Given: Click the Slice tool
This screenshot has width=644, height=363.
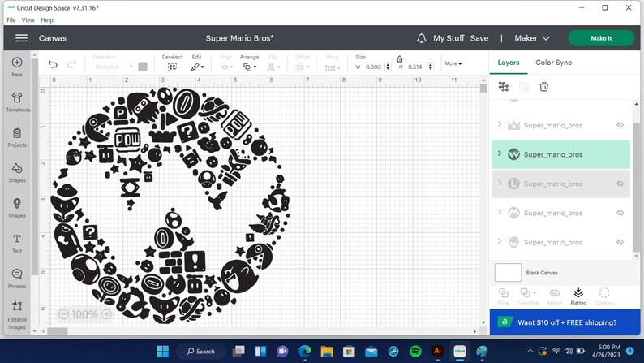Looking at the screenshot, I should click(503, 296).
